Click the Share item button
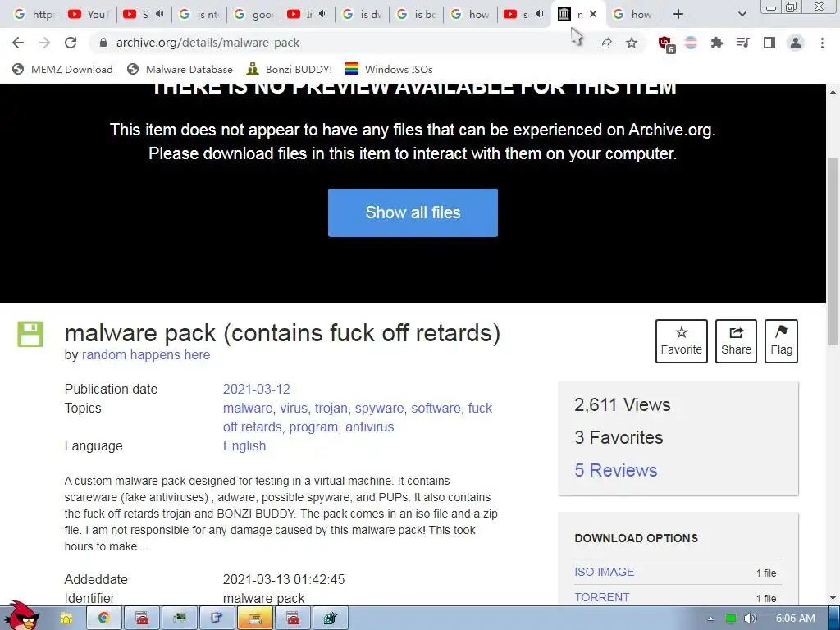This screenshot has height=630, width=840. [x=736, y=341]
